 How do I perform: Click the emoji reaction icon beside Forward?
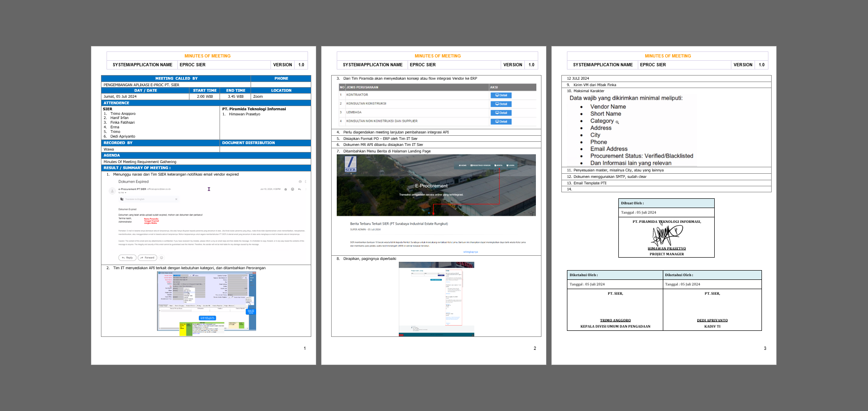coord(162,258)
